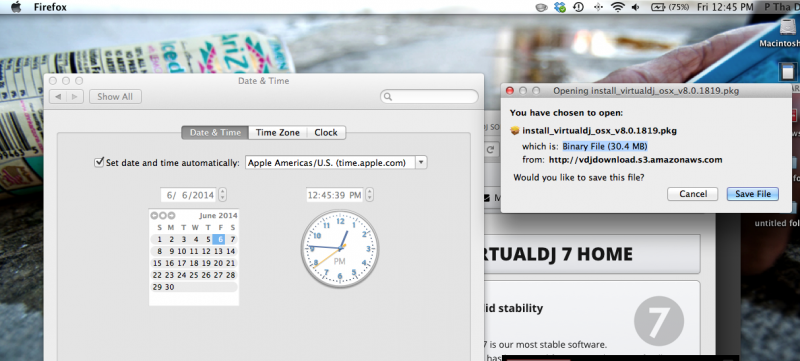Open the Apple menu
The height and width of the screenshot is (361, 800).
[x=16, y=7]
